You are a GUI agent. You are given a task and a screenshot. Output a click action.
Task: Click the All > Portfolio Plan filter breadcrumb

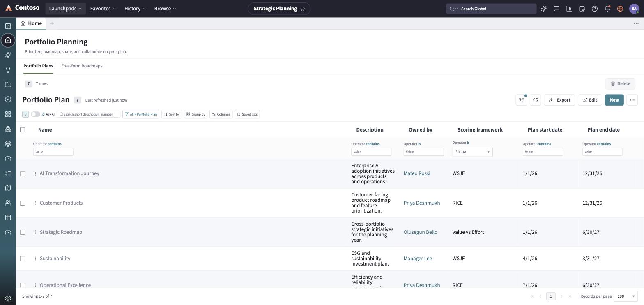click(140, 114)
